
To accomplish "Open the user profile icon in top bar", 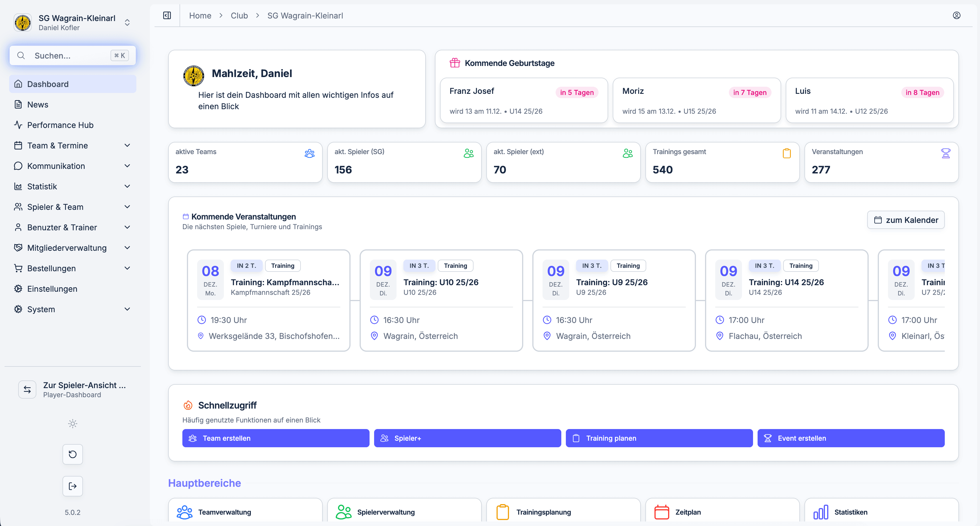I will pos(956,15).
